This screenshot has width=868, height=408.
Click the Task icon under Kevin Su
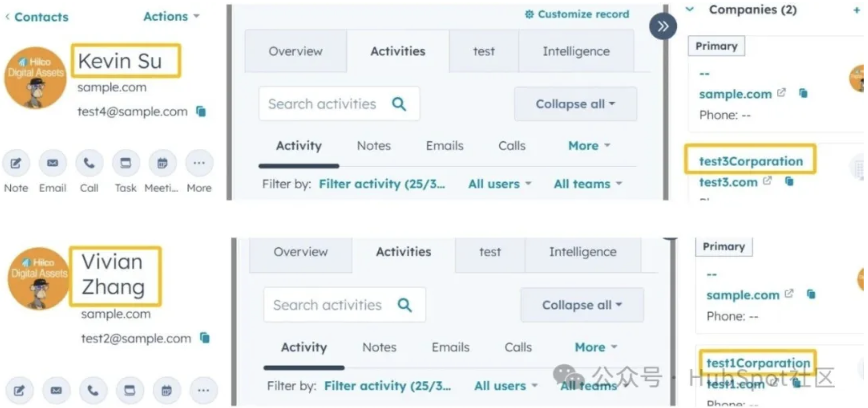126,163
